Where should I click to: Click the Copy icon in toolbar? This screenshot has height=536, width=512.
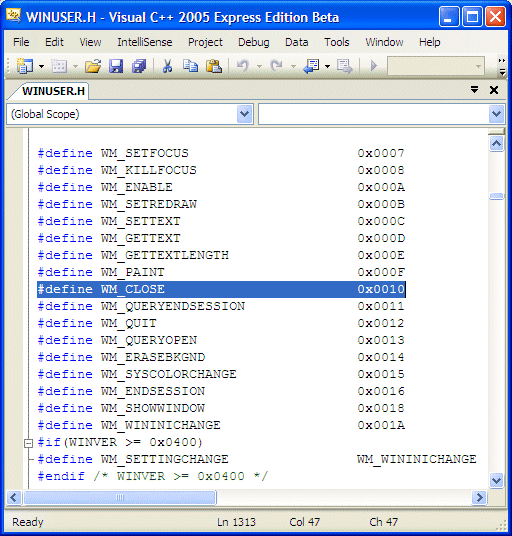coord(190,66)
